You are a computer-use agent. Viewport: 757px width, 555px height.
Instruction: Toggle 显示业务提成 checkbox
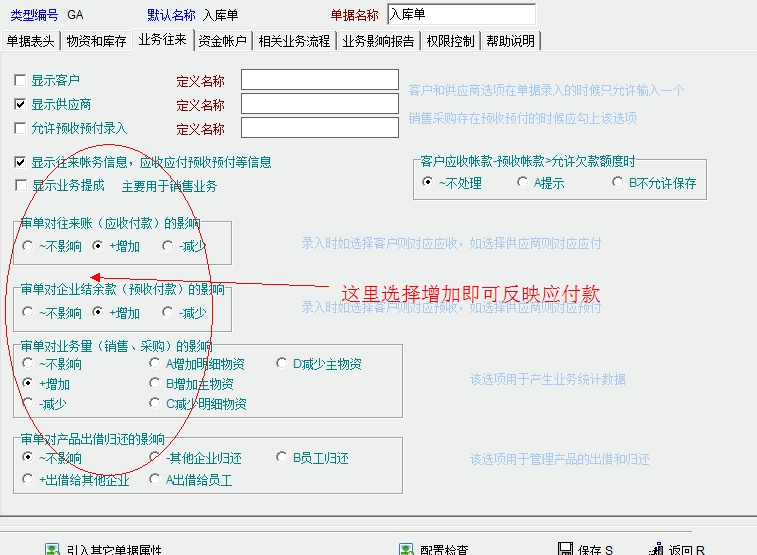[21, 185]
